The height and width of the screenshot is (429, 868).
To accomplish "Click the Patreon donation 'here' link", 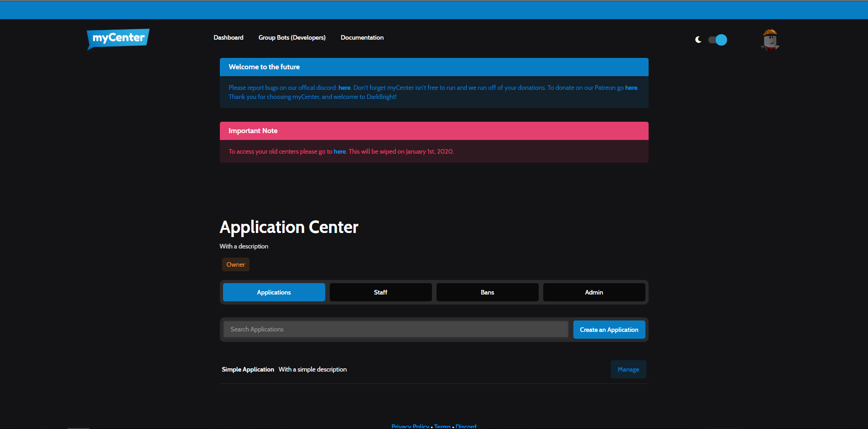I will 631,88.
